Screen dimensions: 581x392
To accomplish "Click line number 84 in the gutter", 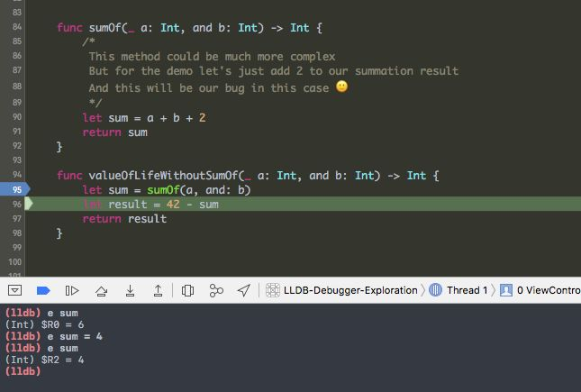I will click(17, 27).
